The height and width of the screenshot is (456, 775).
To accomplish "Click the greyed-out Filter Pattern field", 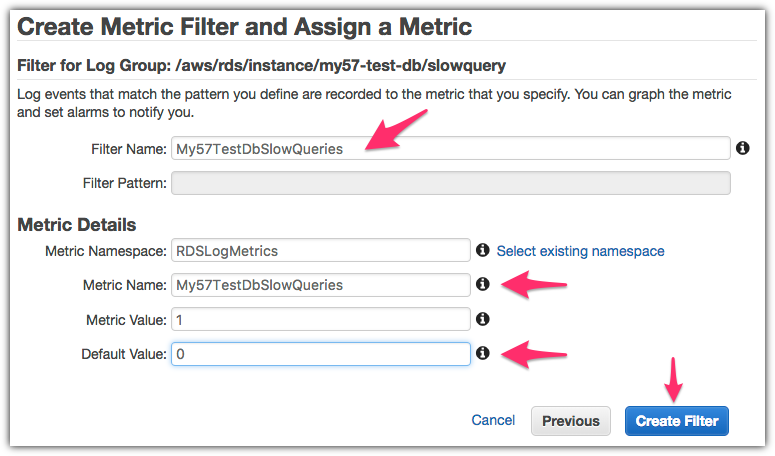I will 450,183.
